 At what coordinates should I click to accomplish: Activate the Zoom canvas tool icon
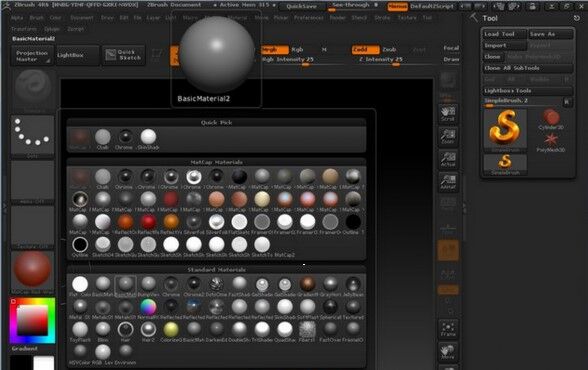448,136
